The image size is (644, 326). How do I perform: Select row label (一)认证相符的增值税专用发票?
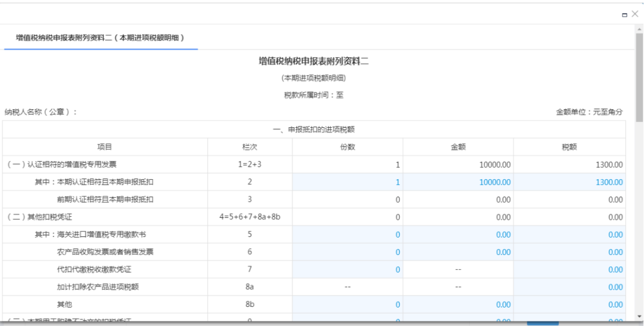(62, 164)
